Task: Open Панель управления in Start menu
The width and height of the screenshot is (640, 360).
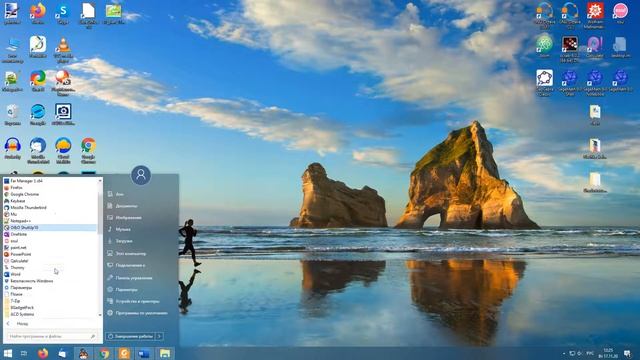Action: [x=133, y=278]
